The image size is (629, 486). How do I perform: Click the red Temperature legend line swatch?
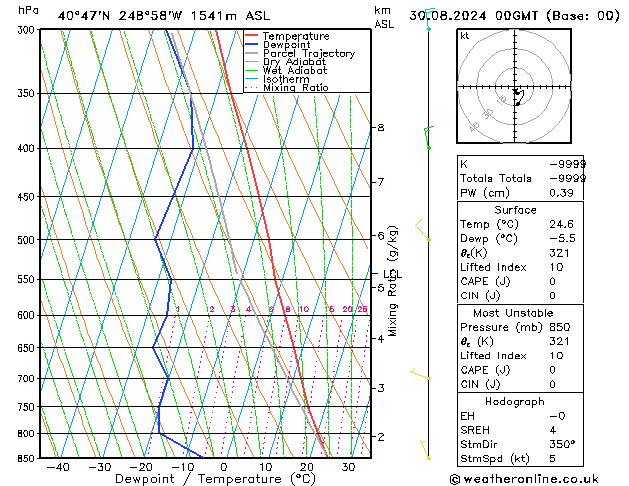click(251, 36)
